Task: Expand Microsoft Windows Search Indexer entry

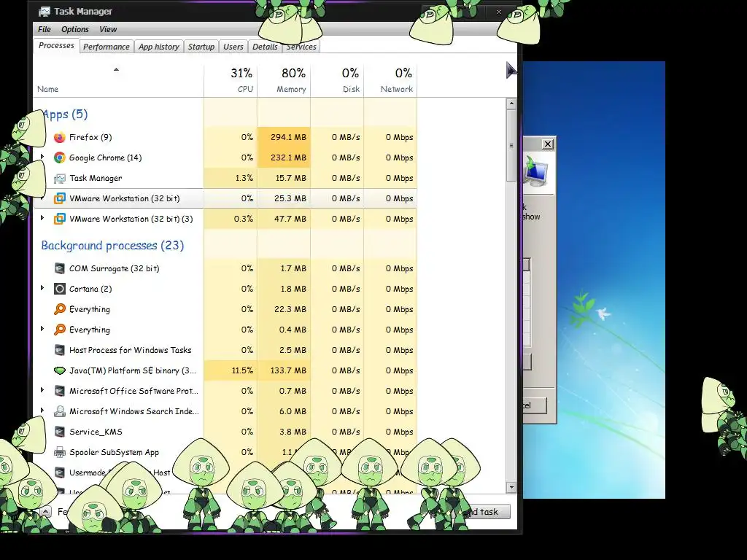Action: (42, 411)
